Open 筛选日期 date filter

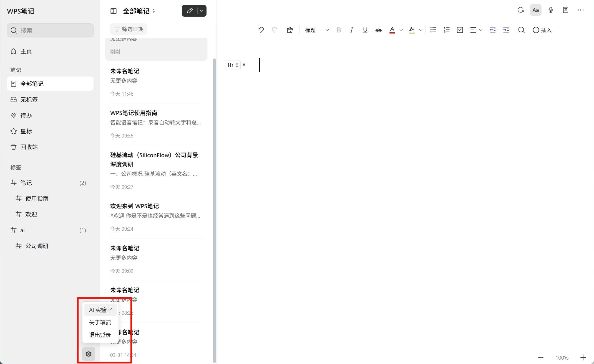click(129, 29)
